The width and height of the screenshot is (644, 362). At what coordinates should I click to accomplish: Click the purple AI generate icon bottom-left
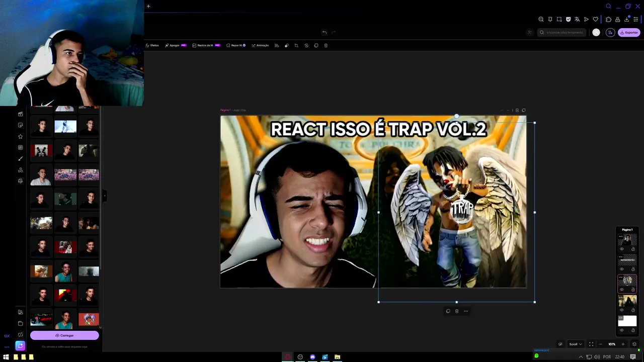pyautogui.click(x=20, y=345)
